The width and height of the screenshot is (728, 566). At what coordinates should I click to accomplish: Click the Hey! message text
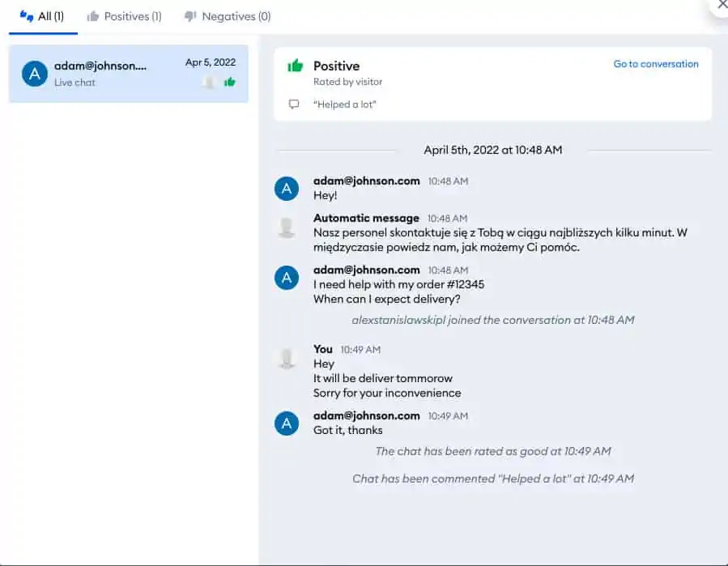click(325, 195)
